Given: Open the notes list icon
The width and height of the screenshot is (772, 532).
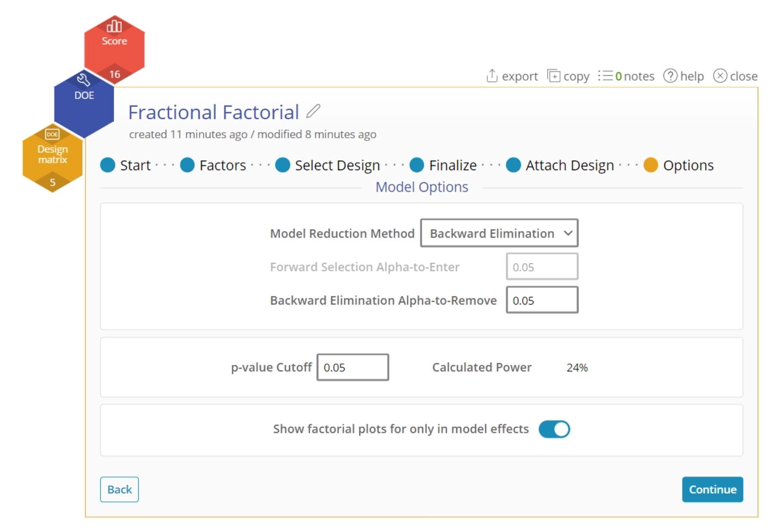Looking at the screenshot, I should [605, 76].
